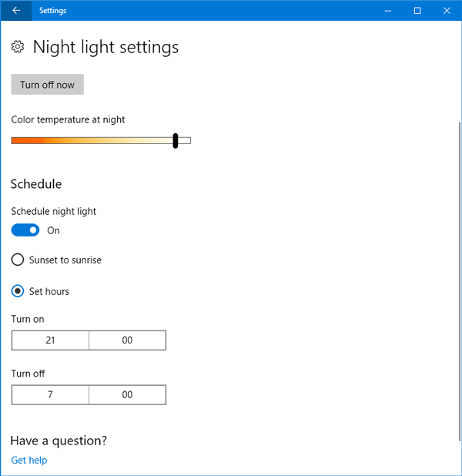
Task: Select the Sunset to sunrise option
Action: (x=18, y=260)
